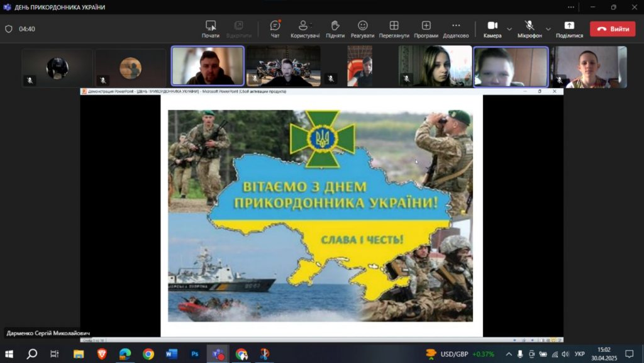Click the meeting title ДЕНЬ ПРИКОРДОННИКА УКРАЇНИ
644x363 pixels.
click(x=60, y=8)
